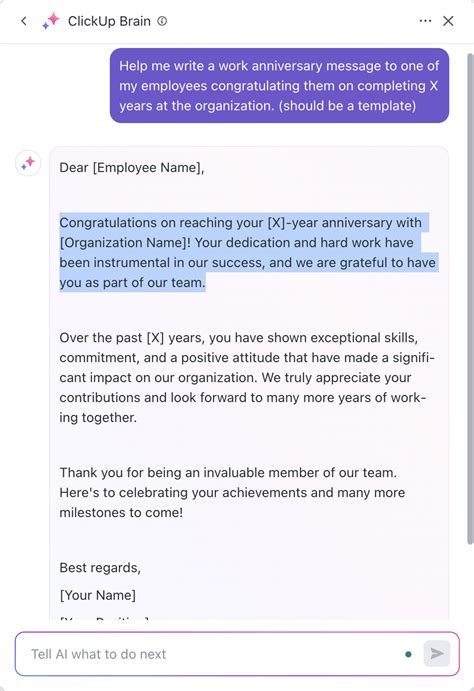Close the ClickUp Brain panel
Viewport: 474px width, 691px height.
coord(448,21)
